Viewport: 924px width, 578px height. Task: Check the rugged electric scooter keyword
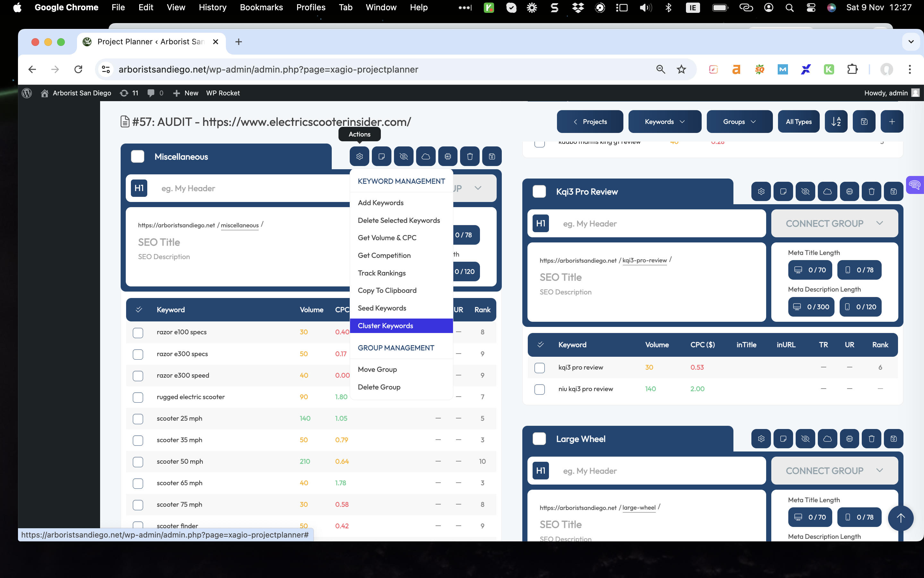pyautogui.click(x=138, y=398)
